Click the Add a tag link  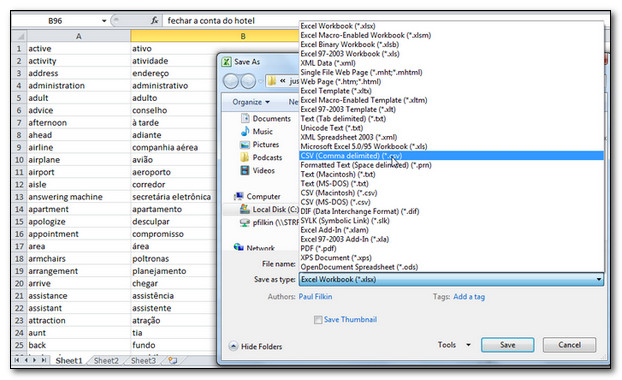[469, 296]
